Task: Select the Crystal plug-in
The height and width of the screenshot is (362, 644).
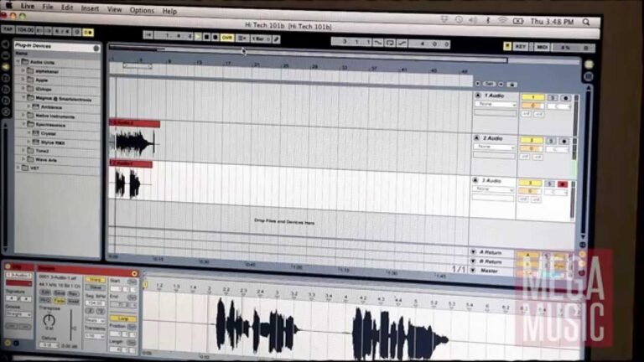Action: click(x=49, y=133)
